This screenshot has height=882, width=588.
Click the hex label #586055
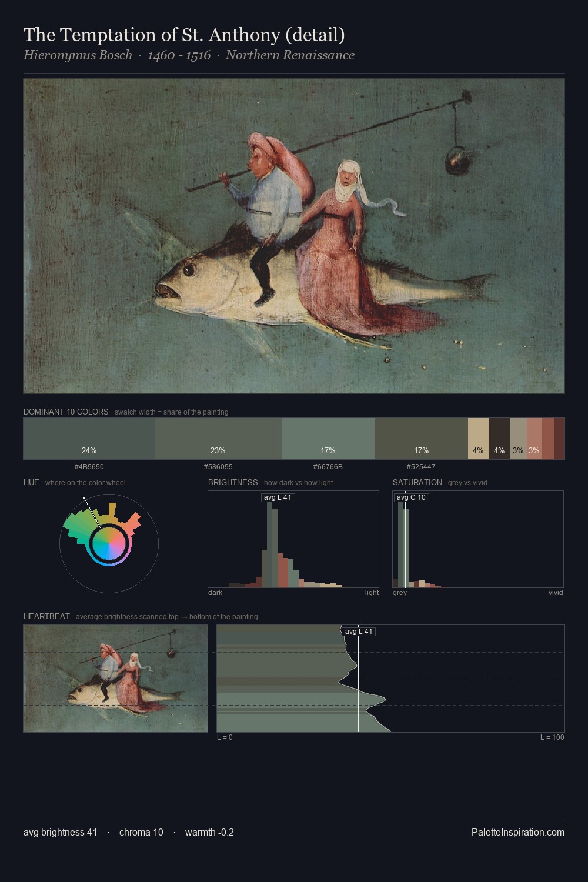tap(218, 467)
